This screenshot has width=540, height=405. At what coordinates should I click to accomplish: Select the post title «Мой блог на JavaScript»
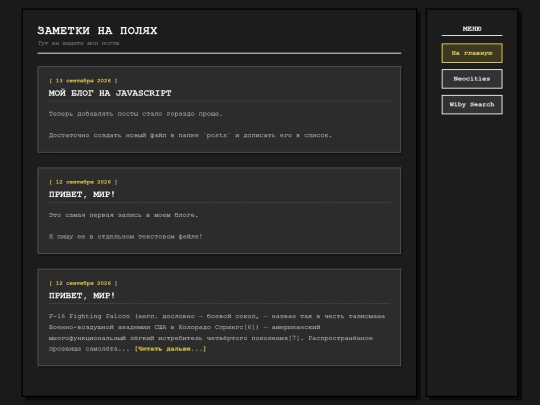(110, 93)
